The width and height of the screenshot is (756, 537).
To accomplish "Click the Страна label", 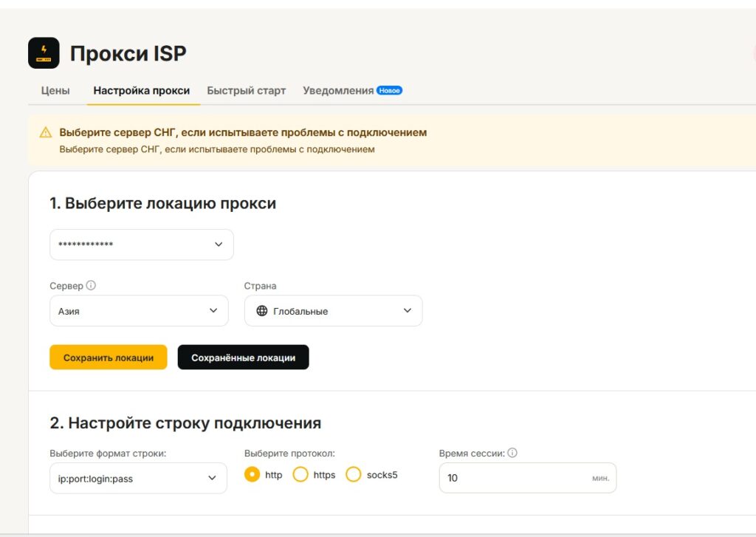I will (x=261, y=286).
